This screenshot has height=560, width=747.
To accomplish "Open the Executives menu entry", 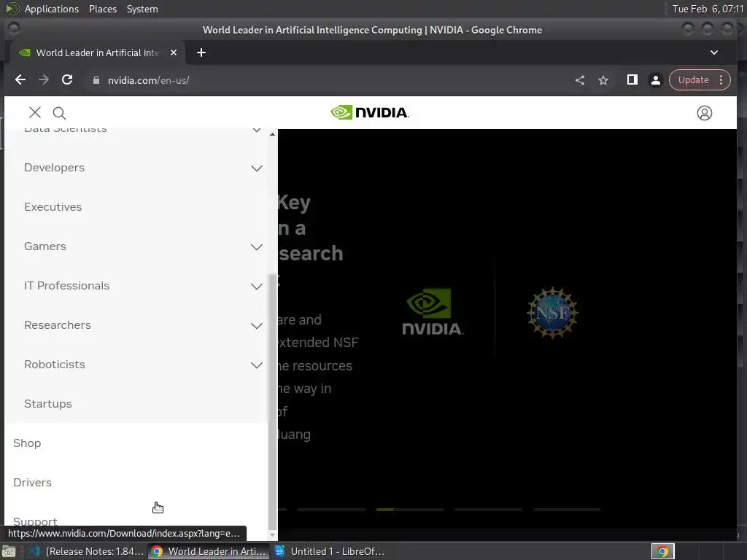I will click(53, 207).
